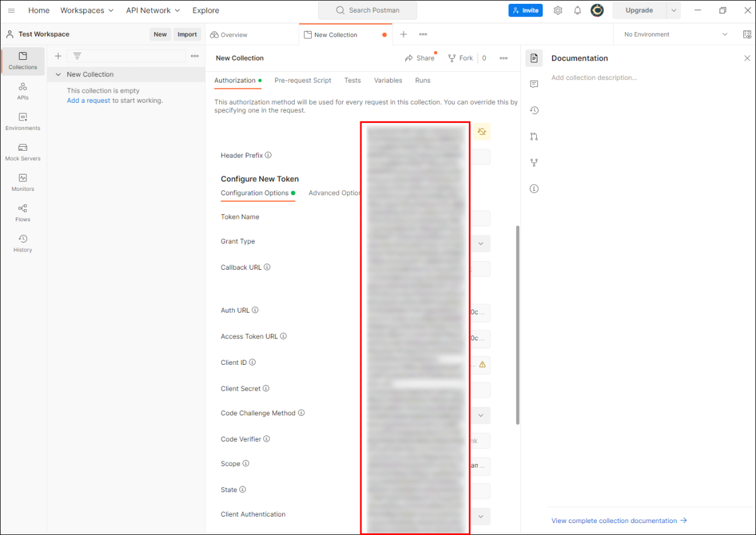Click the filter icon in collections search
The image size is (756, 535).
[x=77, y=56]
